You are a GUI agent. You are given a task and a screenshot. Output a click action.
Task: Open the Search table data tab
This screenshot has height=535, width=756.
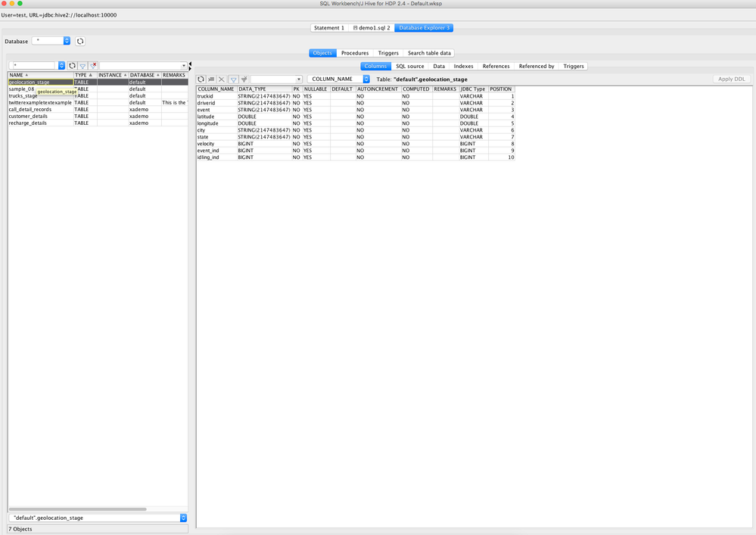click(430, 53)
